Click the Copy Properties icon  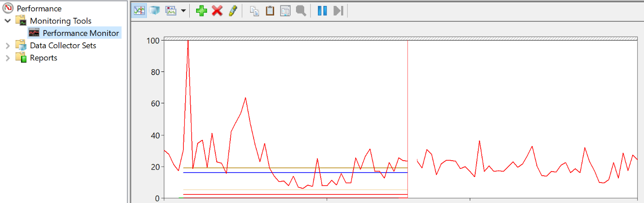click(255, 11)
